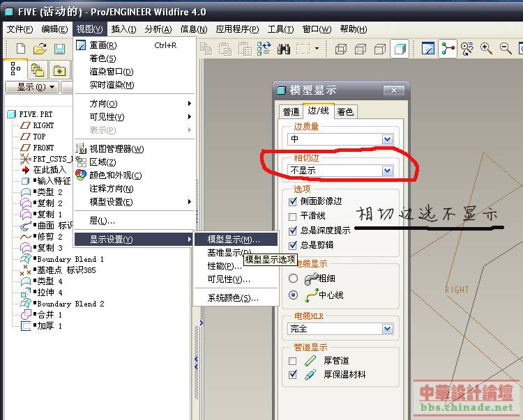Open the 插入 menu
This screenshot has height=420, width=523.
coord(123,29)
